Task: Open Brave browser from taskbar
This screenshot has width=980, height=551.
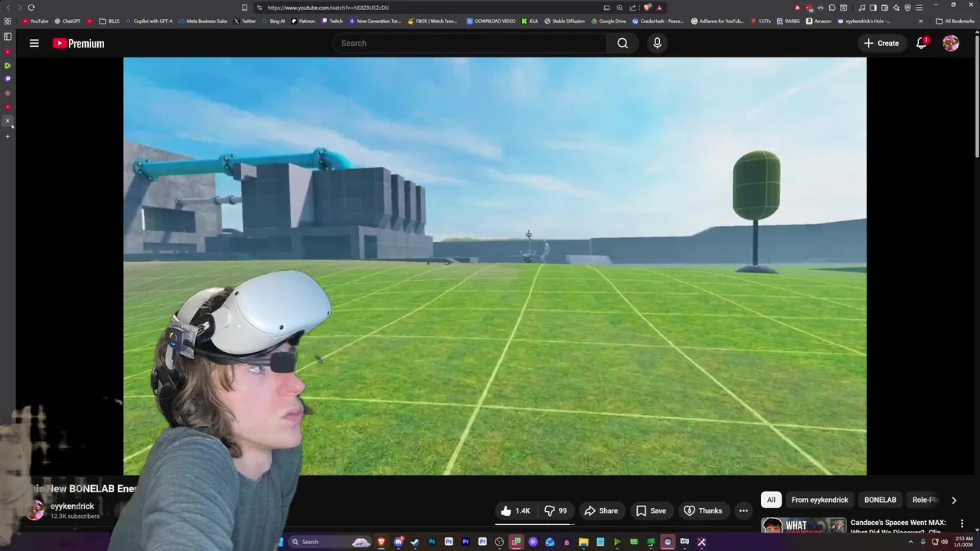Action: [x=381, y=542]
